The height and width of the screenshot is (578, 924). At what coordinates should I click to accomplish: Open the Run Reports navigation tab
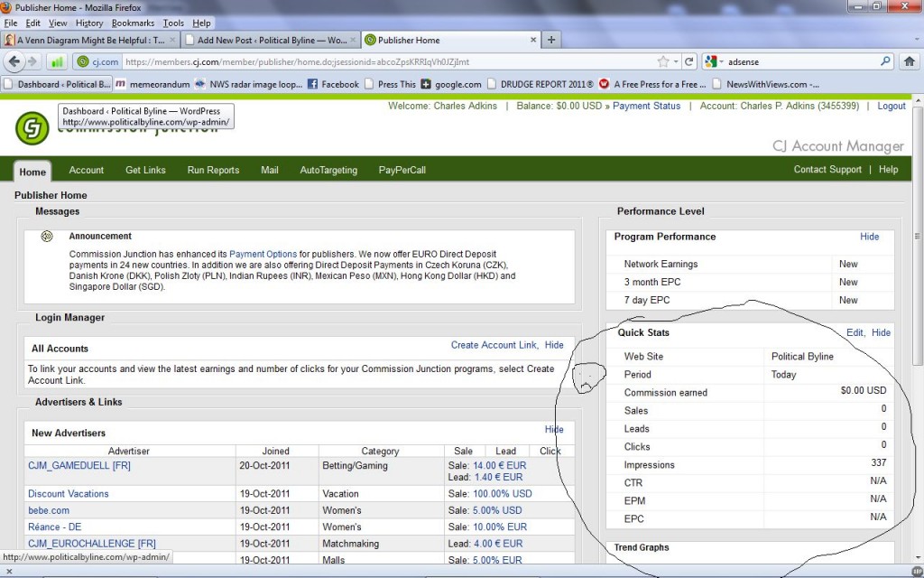(x=213, y=170)
